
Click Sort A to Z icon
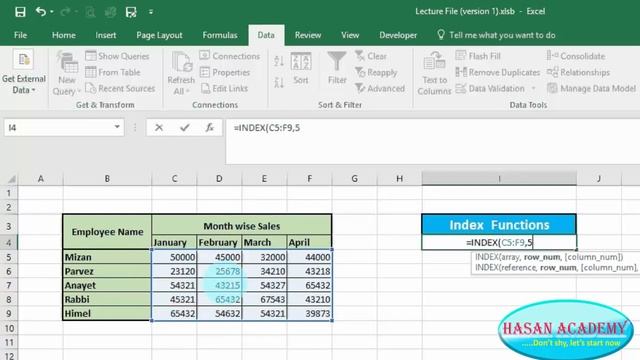pos(279,61)
